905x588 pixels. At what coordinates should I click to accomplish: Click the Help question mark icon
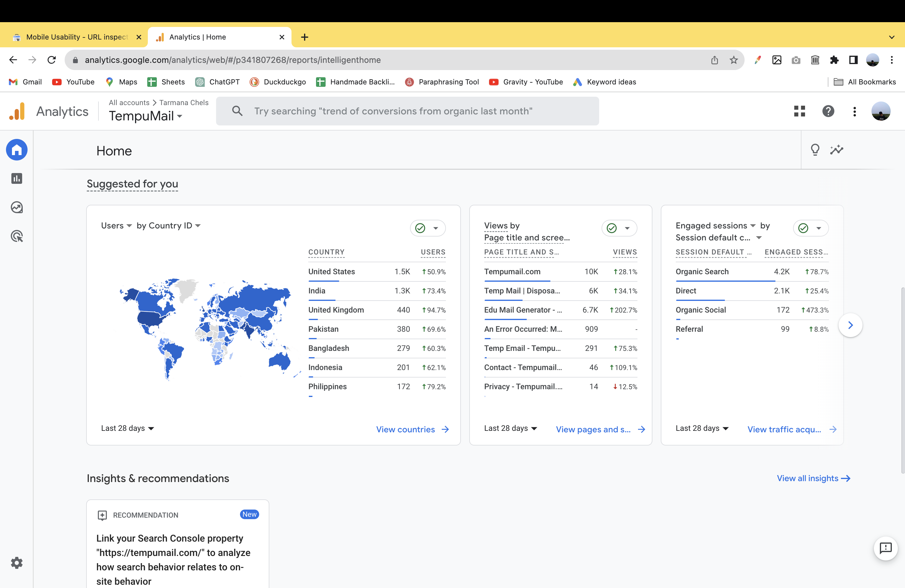pos(828,111)
